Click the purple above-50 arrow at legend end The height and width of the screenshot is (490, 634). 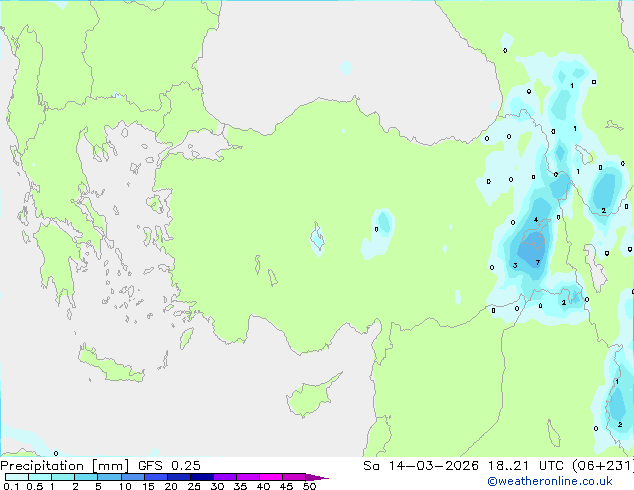click(317, 477)
